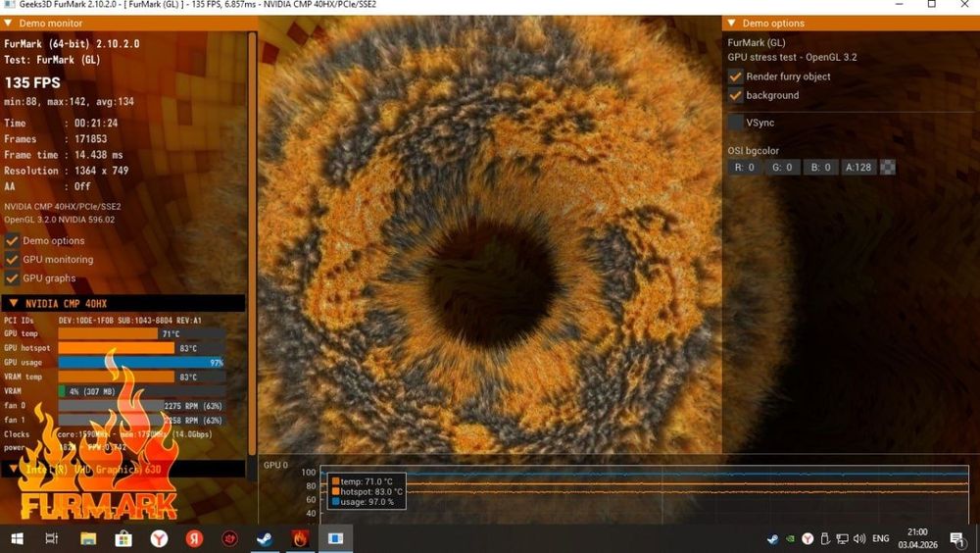This screenshot has height=553, width=980.
Task: Uncheck the Demo options checkbox
Action: [x=11, y=241]
